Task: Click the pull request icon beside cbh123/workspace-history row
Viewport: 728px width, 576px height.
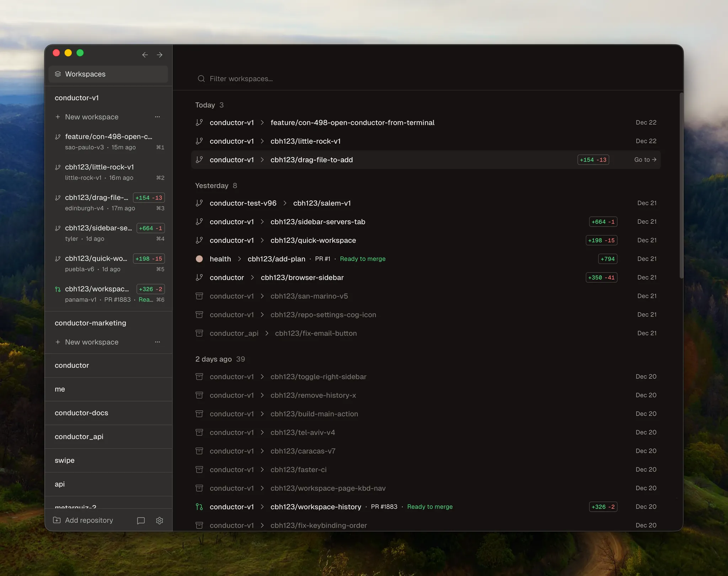Action: click(x=199, y=507)
